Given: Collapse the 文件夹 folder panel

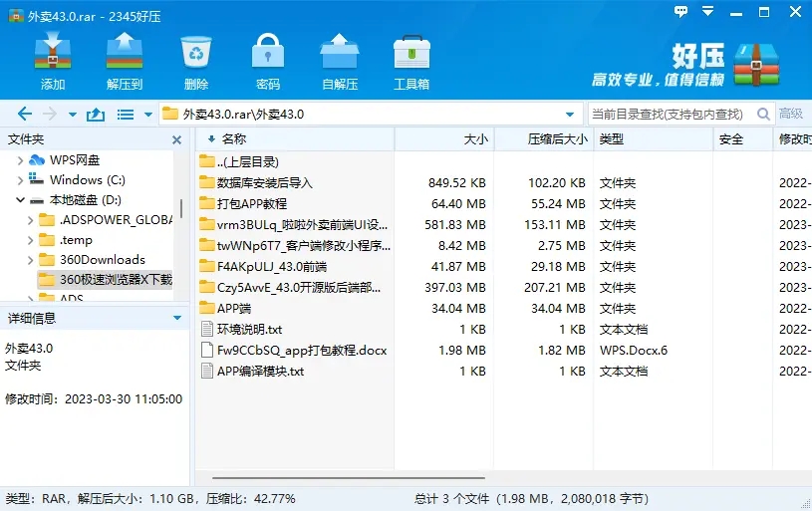Looking at the screenshot, I should click(177, 139).
